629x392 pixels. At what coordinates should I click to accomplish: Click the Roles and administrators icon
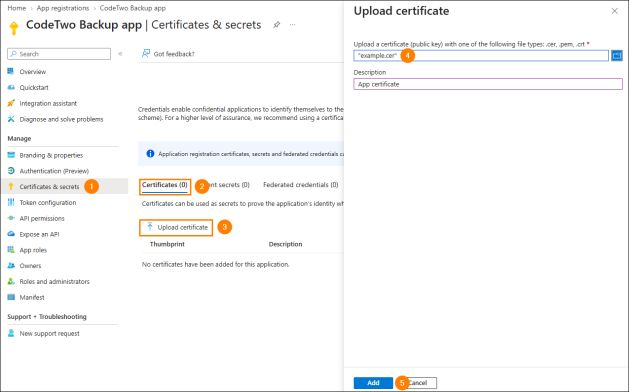[11, 281]
